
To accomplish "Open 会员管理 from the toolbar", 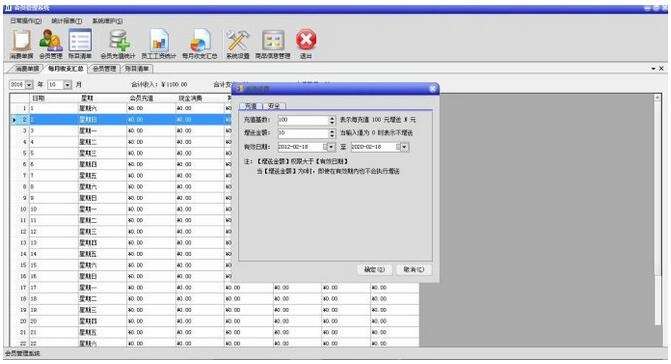I will [x=50, y=44].
